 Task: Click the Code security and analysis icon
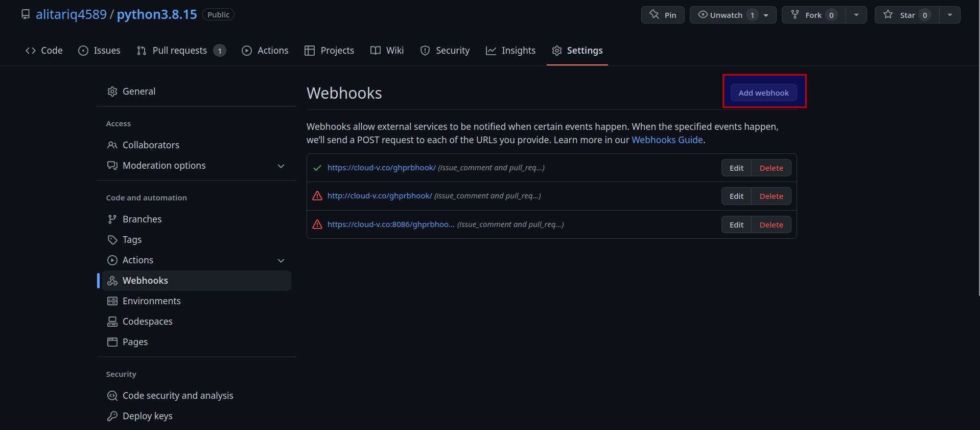pyautogui.click(x=112, y=396)
